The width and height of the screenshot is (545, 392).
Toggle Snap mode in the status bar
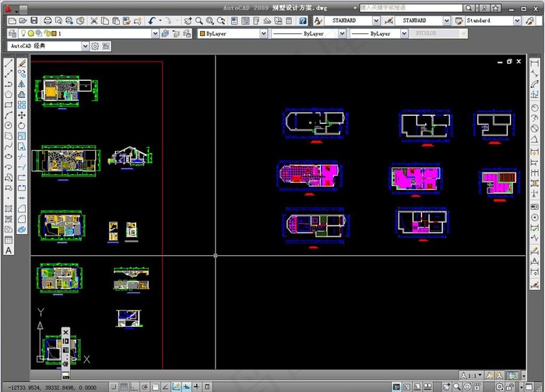[x=112, y=386]
